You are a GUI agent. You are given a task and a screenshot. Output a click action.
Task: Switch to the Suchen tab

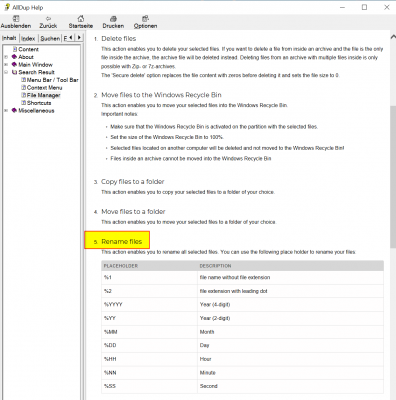click(x=50, y=38)
